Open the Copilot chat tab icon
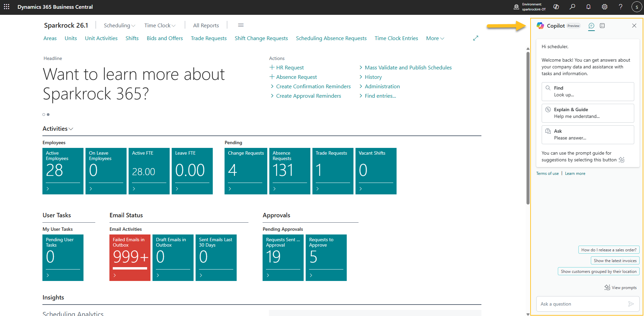 [591, 26]
